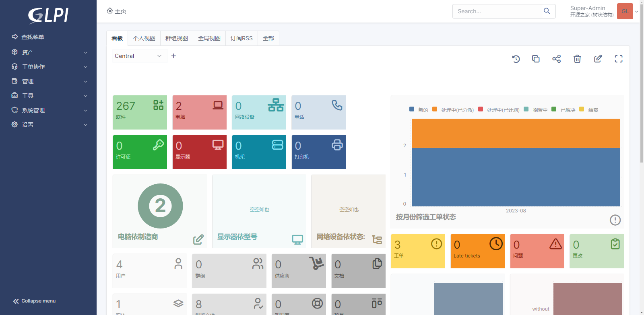Image resolution: width=644 pixels, height=315 pixels.
Task: Open the 供应商 suppliers card
Action: click(x=299, y=271)
